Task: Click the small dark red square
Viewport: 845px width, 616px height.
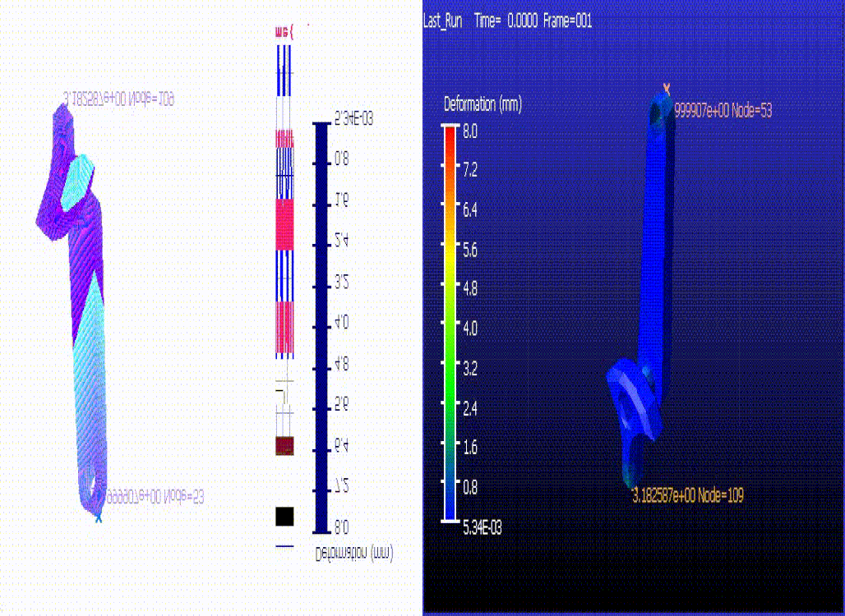Action: (x=284, y=446)
